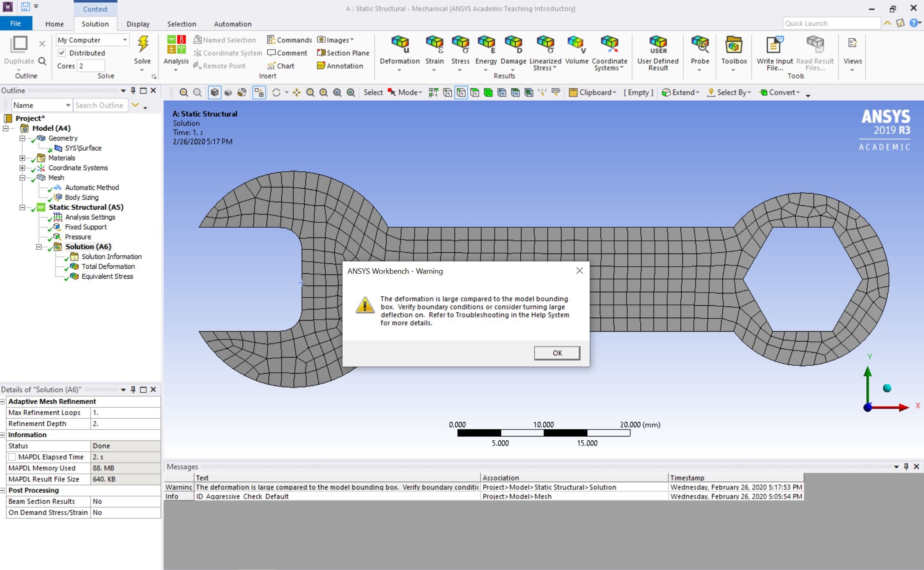The width and height of the screenshot is (924, 570).
Task: Open the Volume result icon
Action: coord(577,44)
